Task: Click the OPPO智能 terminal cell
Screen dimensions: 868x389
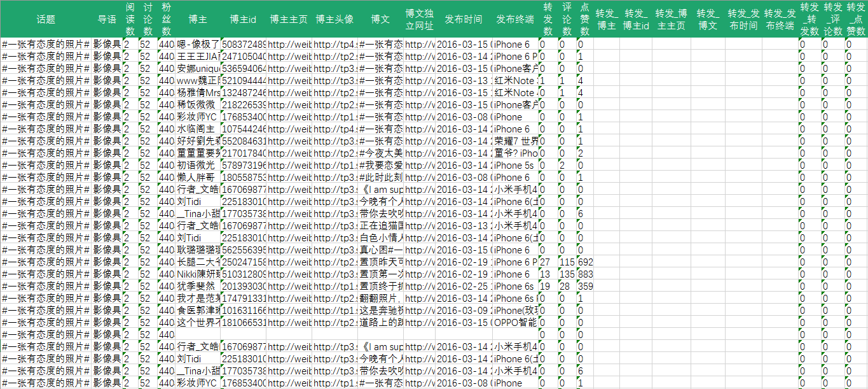Action: click(516, 323)
